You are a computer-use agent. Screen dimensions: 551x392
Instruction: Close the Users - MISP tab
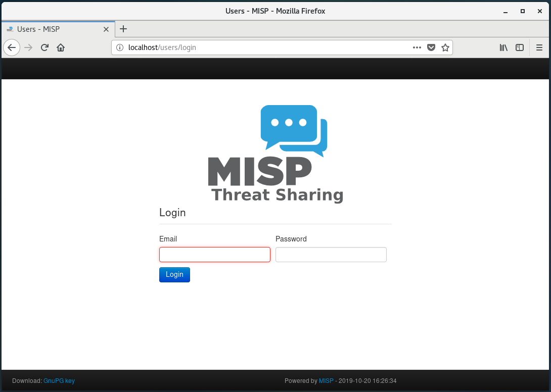[x=106, y=29]
